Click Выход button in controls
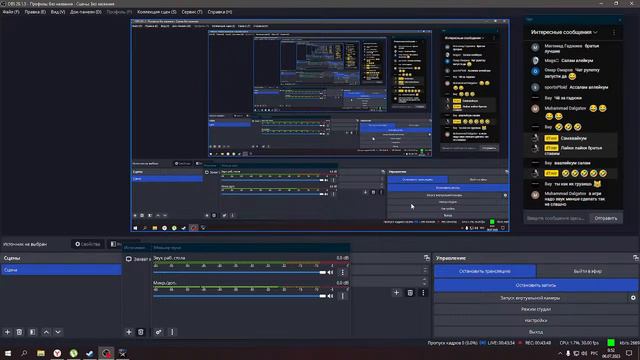This screenshot has width=640, height=360. [x=536, y=332]
